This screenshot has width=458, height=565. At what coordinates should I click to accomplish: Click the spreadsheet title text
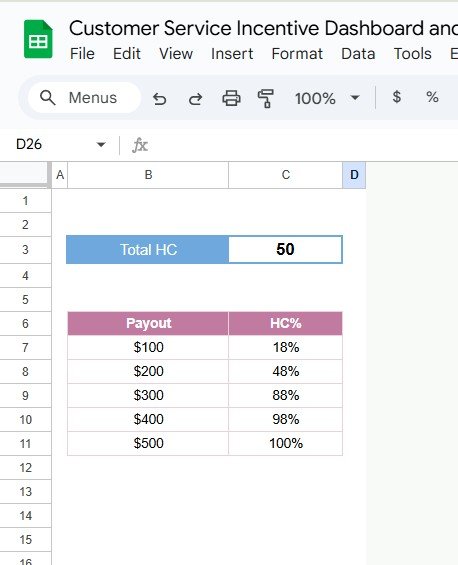[263, 28]
